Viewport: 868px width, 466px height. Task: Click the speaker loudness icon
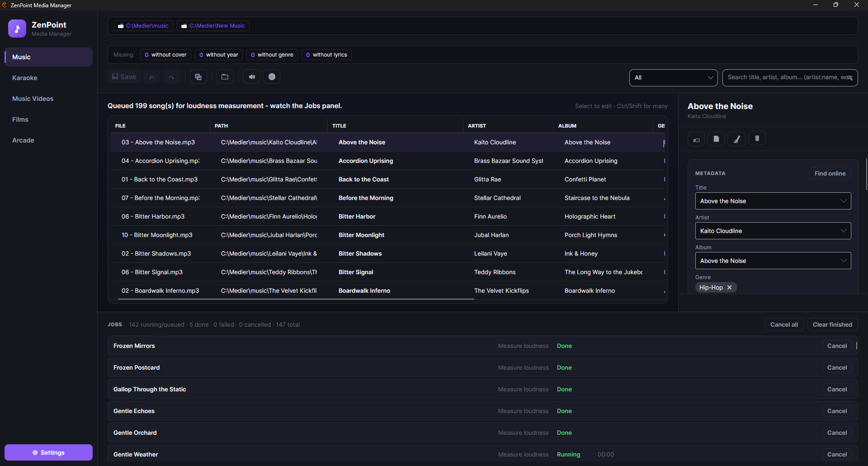tap(252, 77)
